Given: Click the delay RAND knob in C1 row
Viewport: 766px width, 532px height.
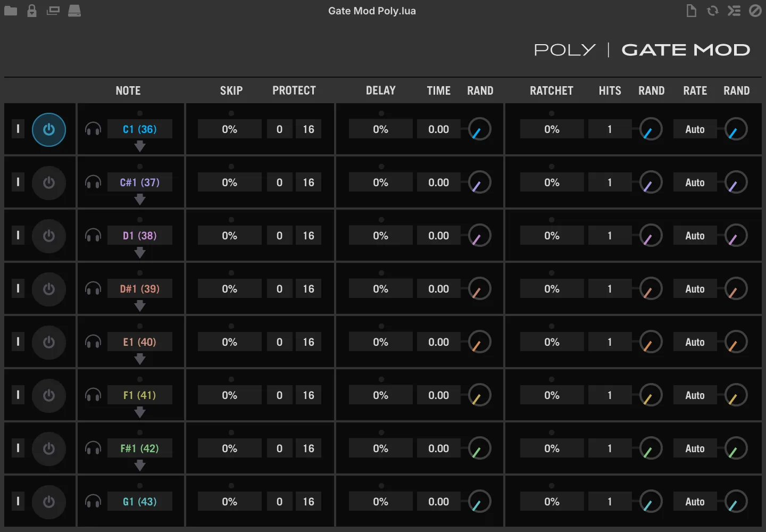Looking at the screenshot, I should point(480,129).
